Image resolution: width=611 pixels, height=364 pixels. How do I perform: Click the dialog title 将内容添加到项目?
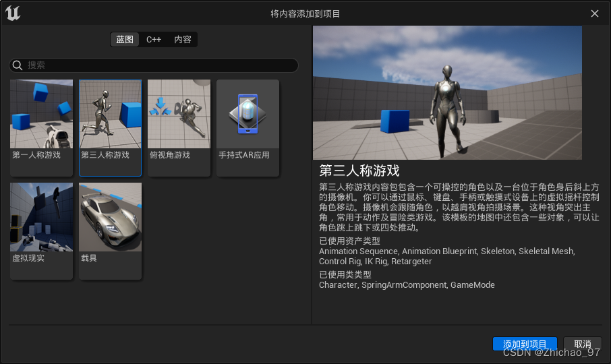pos(305,13)
